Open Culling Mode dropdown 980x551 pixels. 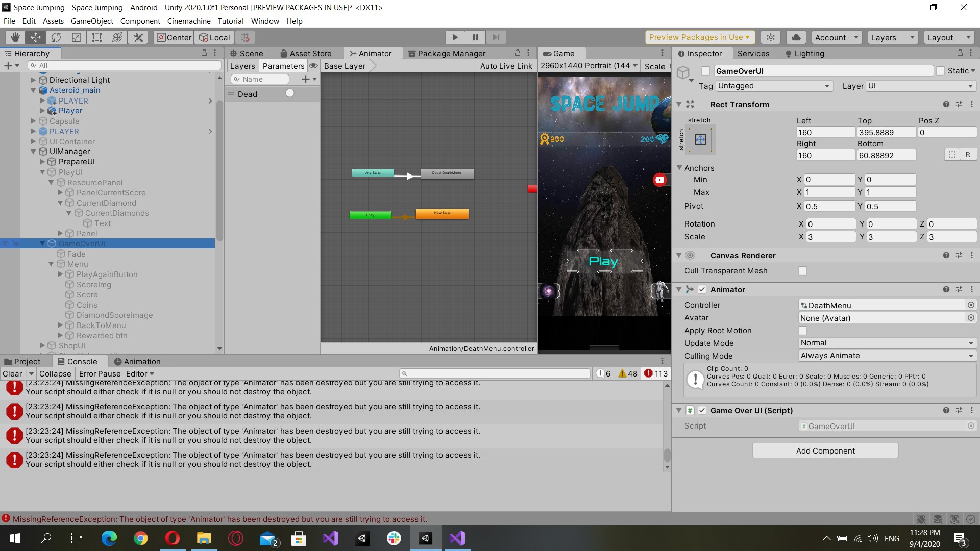(x=887, y=356)
